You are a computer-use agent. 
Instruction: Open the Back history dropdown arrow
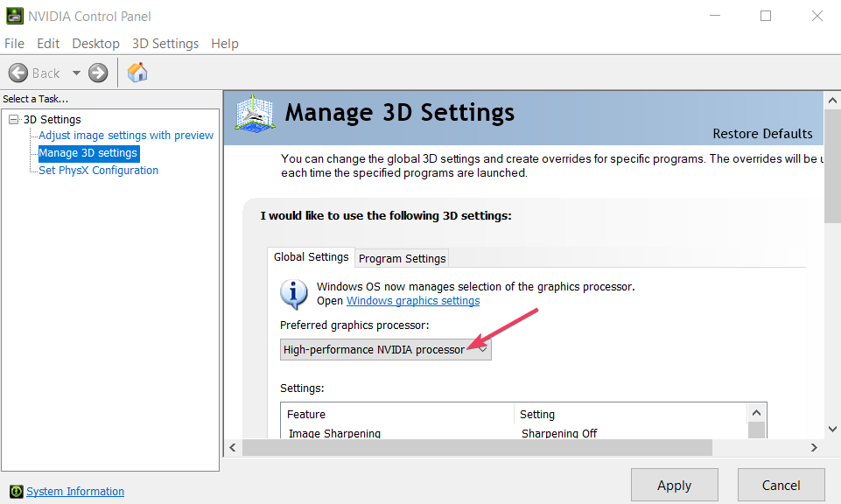(76, 73)
